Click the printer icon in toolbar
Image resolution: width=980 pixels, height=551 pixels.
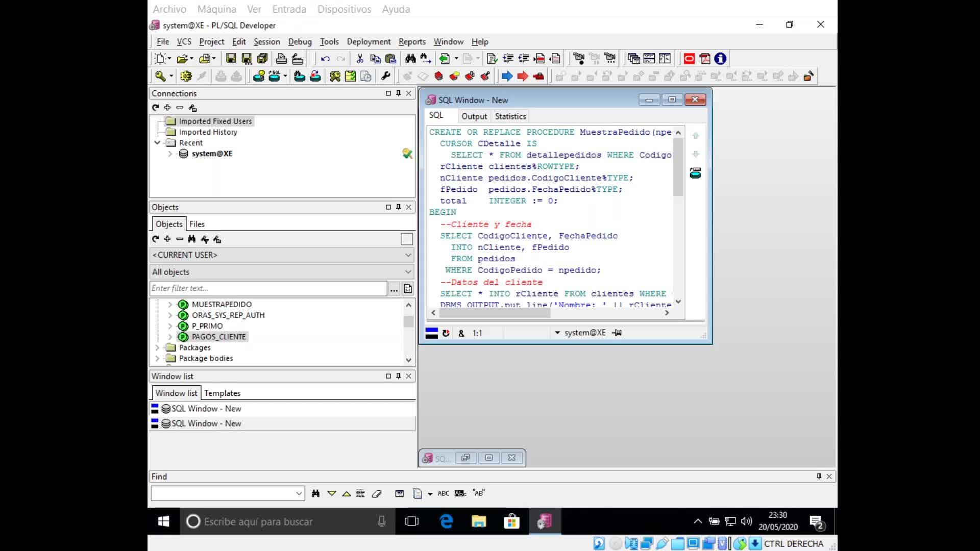click(281, 59)
